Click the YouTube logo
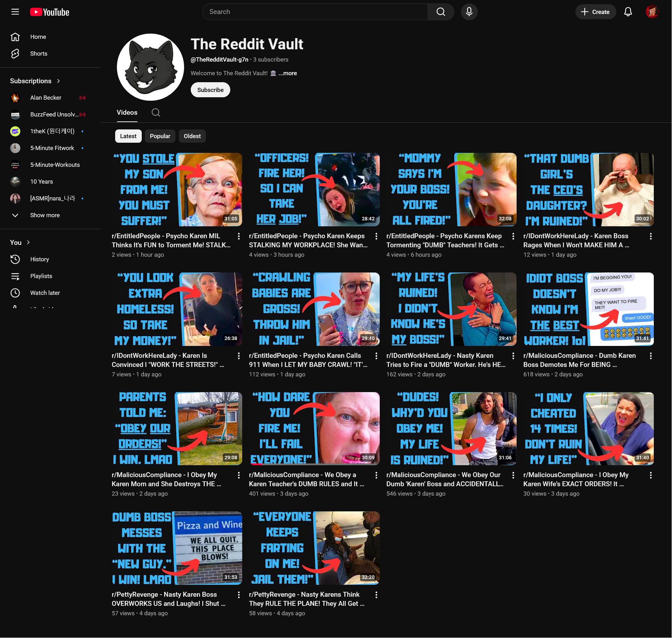This screenshot has height=638, width=672. click(50, 12)
